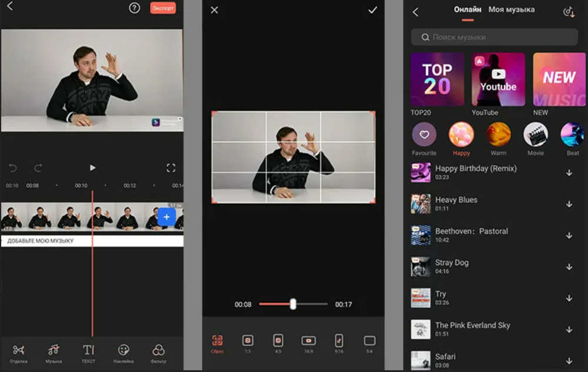This screenshot has width=588, height=372.
Task: Click the Поиск музыки search field
Action: click(494, 37)
